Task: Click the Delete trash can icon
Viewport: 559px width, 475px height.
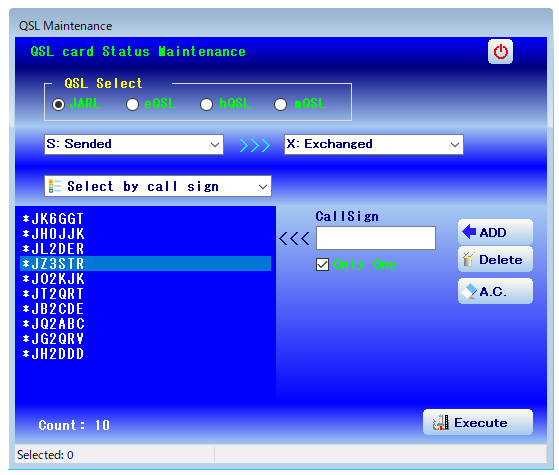Action: point(468,259)
